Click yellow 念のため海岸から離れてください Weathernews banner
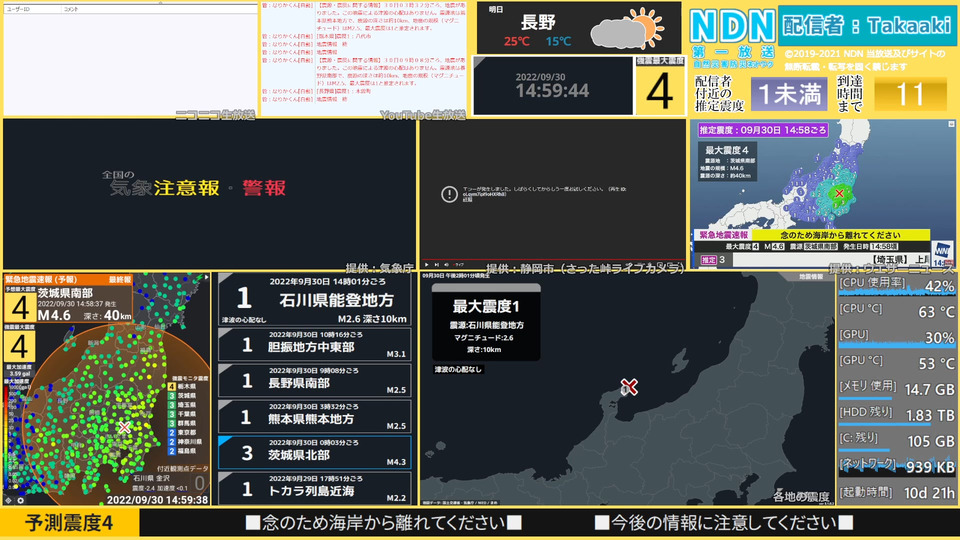This screenshot has height=540, width=960. (841, 235)
